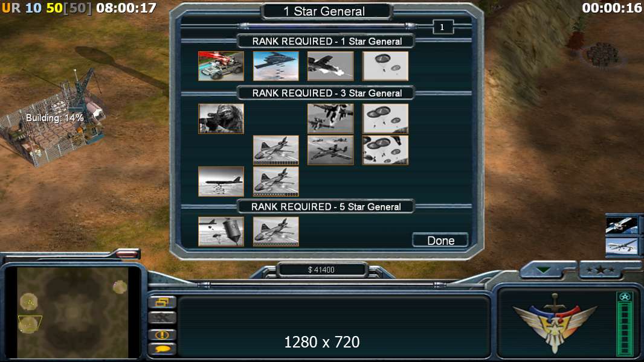Click the beacon exclamation alert button

coord(163,334)
